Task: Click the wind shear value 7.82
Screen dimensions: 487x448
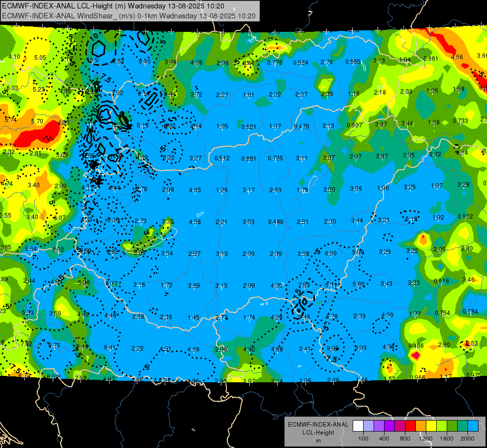Action: click(26, 343)
